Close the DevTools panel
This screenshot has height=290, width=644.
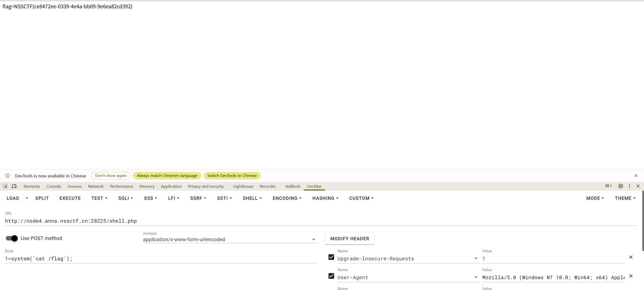pos(638,186)
